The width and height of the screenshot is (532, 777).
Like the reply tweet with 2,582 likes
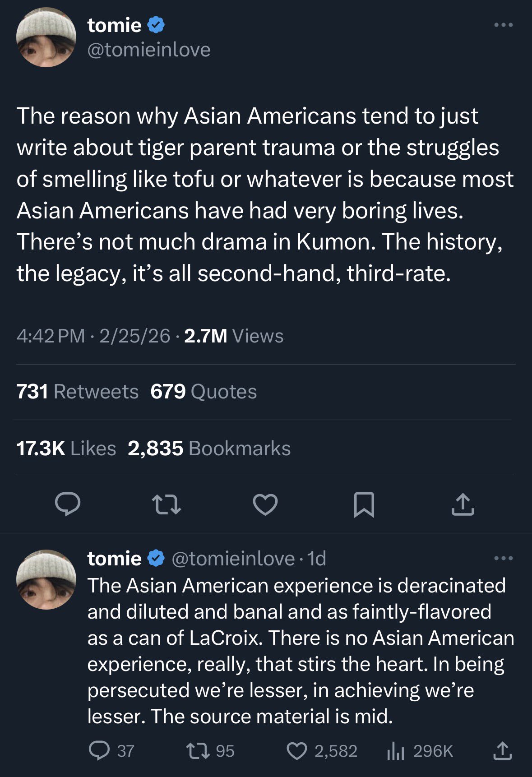[x=297, y=751]
